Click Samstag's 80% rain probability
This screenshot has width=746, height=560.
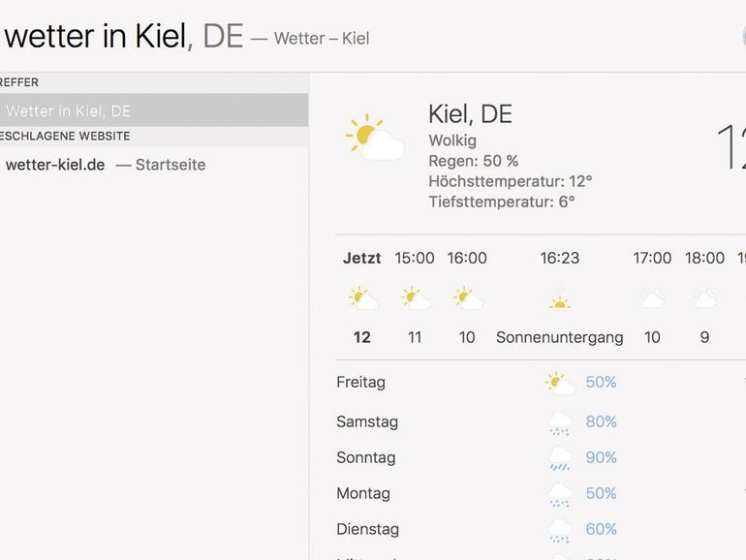coord(601,421)
